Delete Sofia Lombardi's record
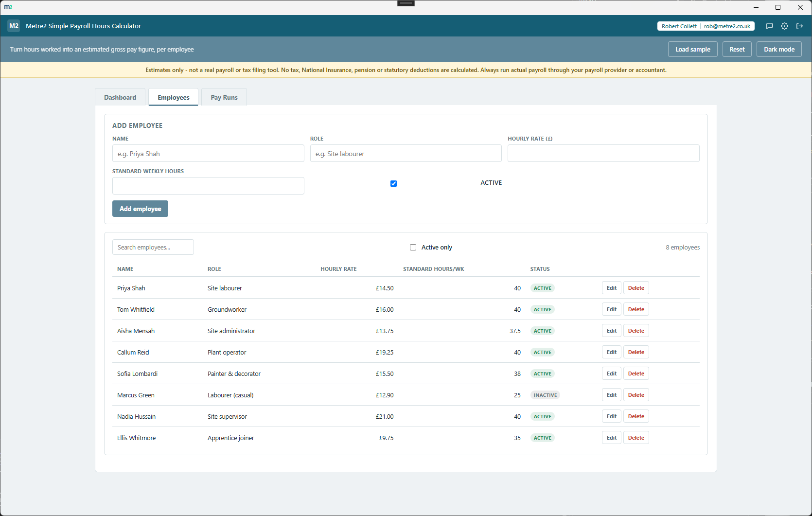 [636, 374]
